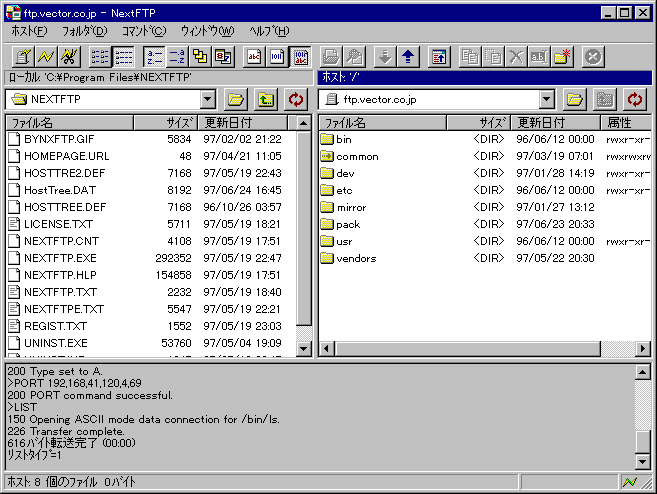657x494 pixels.
Task: Select HostTree.DAT in the local list
Action: (52, 190)
